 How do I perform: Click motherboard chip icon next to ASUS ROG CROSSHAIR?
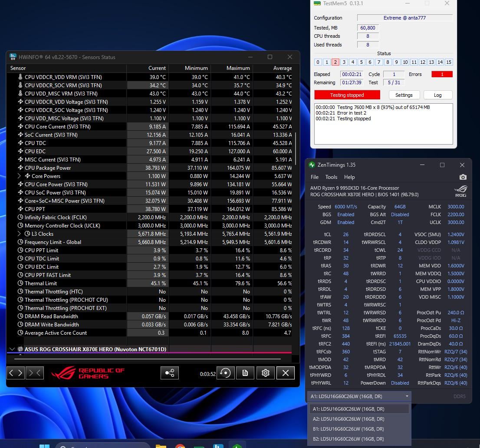[x=20, y=349]
